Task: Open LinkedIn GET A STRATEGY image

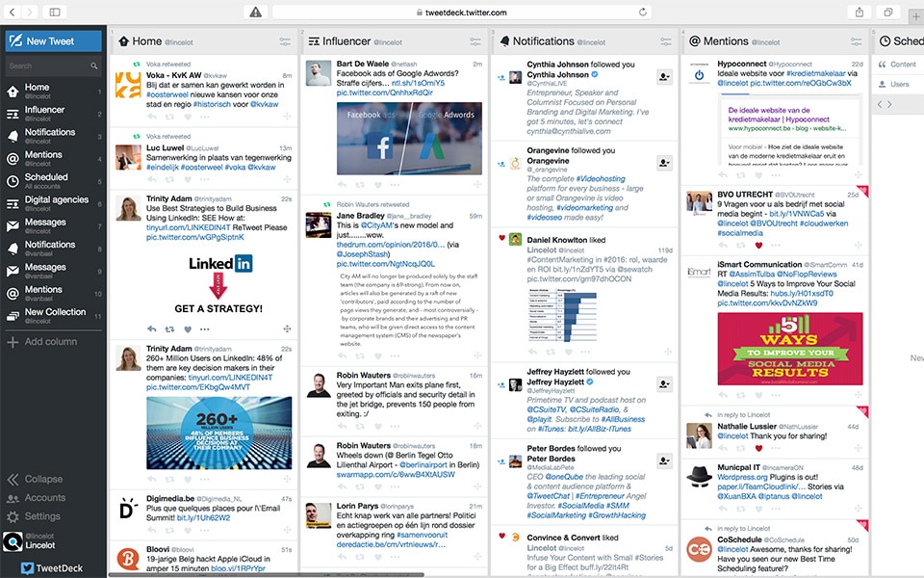Action: tap(219, 283)
